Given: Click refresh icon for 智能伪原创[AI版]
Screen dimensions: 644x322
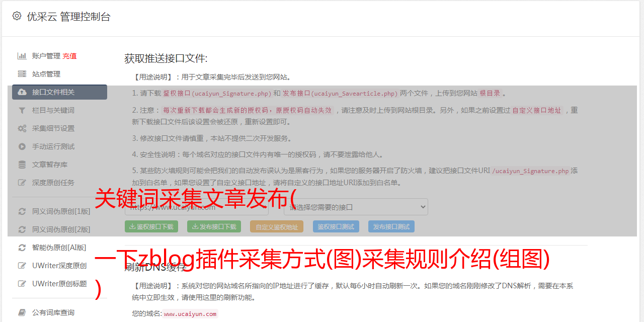Looking at the screenshot, I should click(22, 248).
